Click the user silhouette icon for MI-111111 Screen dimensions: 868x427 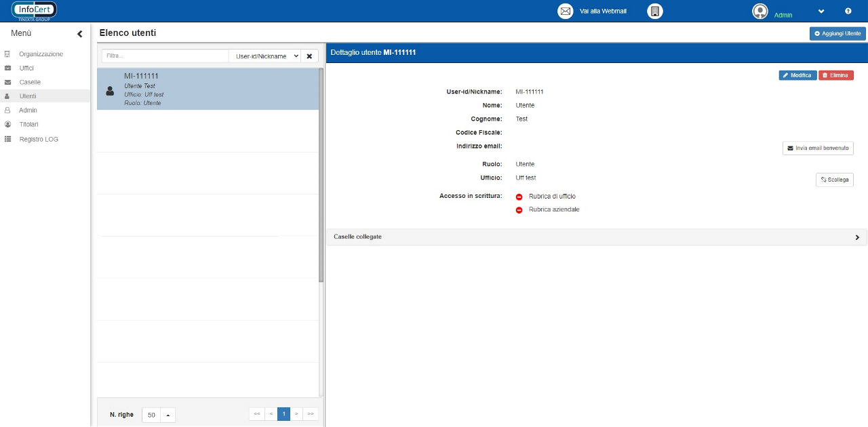click(110, 91)
